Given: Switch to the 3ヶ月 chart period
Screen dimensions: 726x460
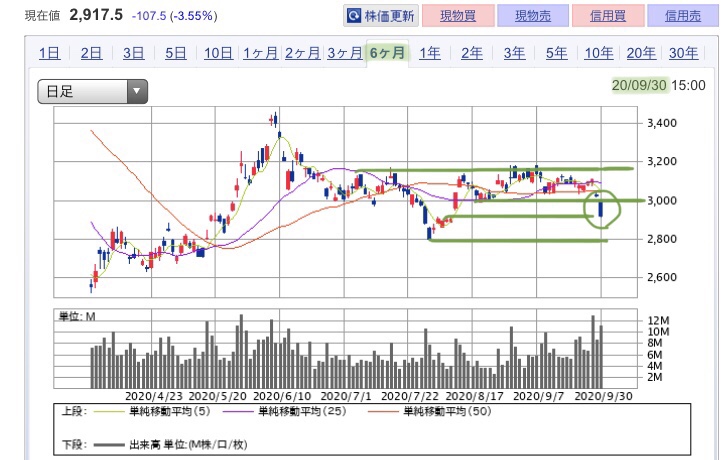Looking at the screenshot, I should [345, 53].
